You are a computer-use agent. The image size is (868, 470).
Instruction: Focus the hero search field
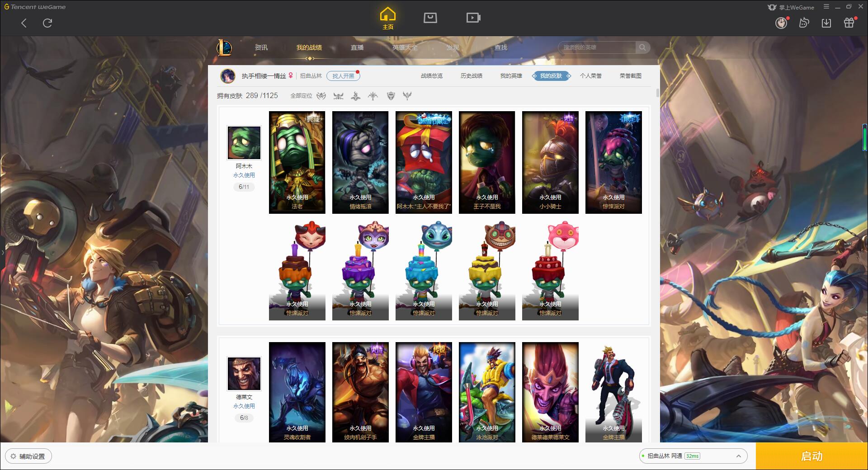tap(597, 47)
